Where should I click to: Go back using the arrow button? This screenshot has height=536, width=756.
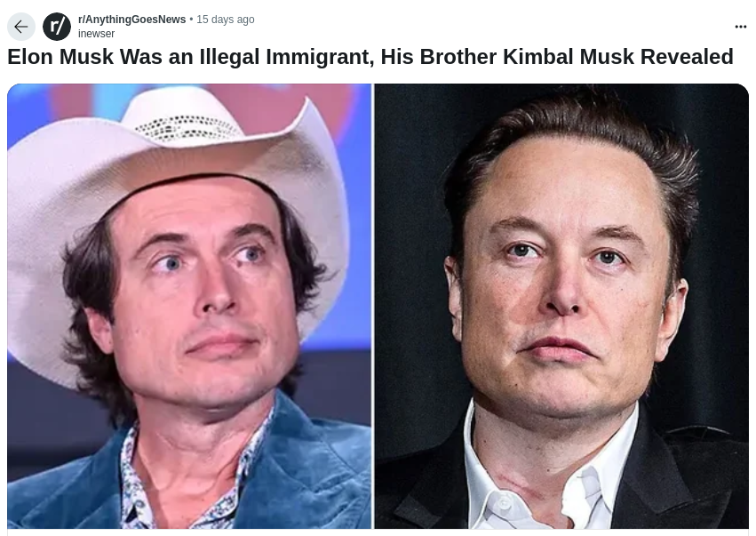[x=21, y=27]
